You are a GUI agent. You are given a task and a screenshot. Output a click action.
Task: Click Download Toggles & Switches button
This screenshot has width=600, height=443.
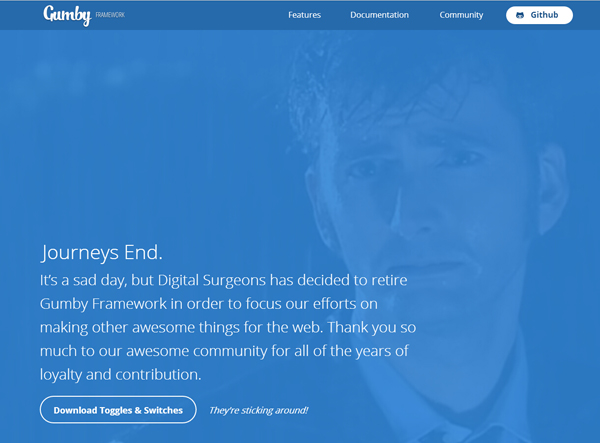118,410
